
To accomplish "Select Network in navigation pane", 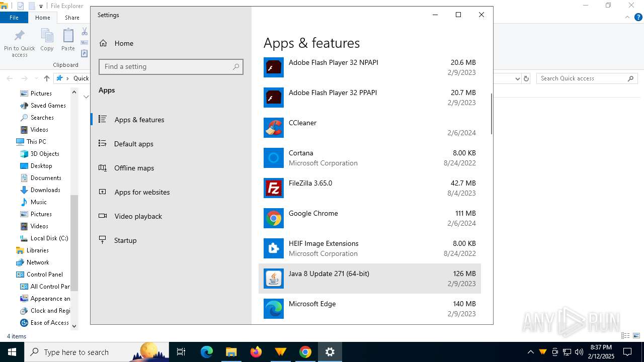I will point(37,262).
